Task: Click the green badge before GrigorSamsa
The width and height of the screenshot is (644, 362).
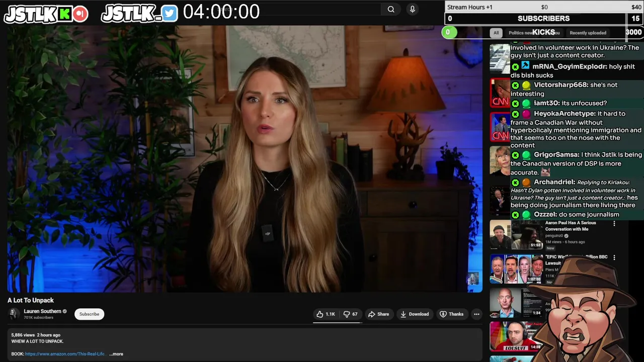Action: (x=526, y=155)
